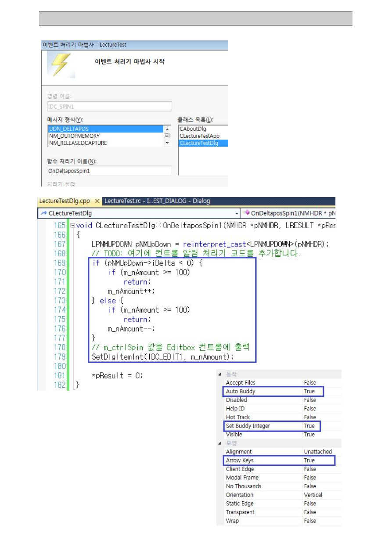Click message list scroll up arrow
Viewport: 392px width, 554px height.
coord(167,129)
